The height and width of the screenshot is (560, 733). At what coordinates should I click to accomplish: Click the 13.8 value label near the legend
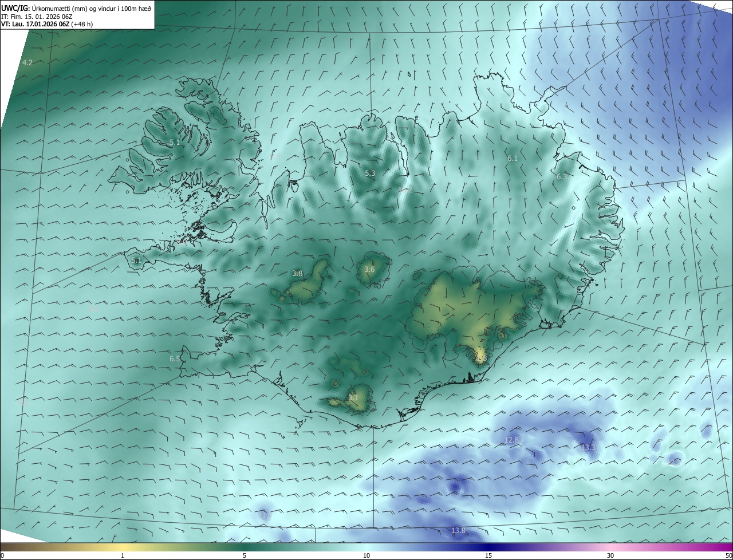tap(458, 531)
